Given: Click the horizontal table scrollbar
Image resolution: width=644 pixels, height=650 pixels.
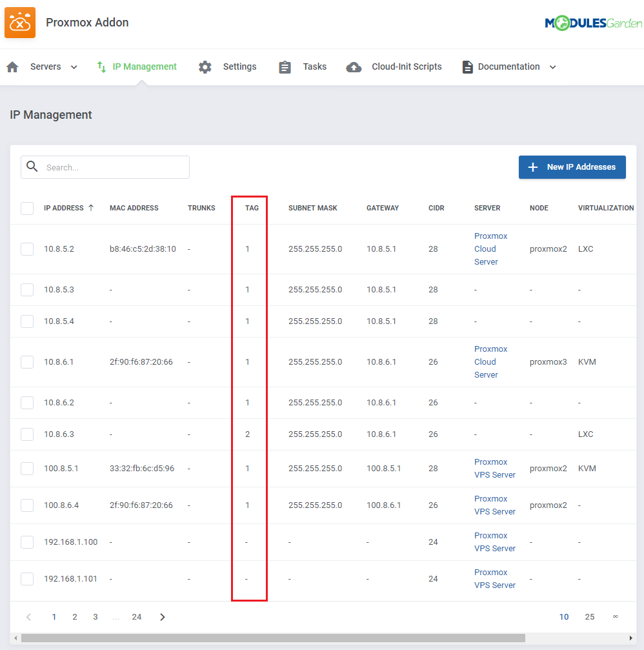Looking at the screenshot, I should [273, 638].
